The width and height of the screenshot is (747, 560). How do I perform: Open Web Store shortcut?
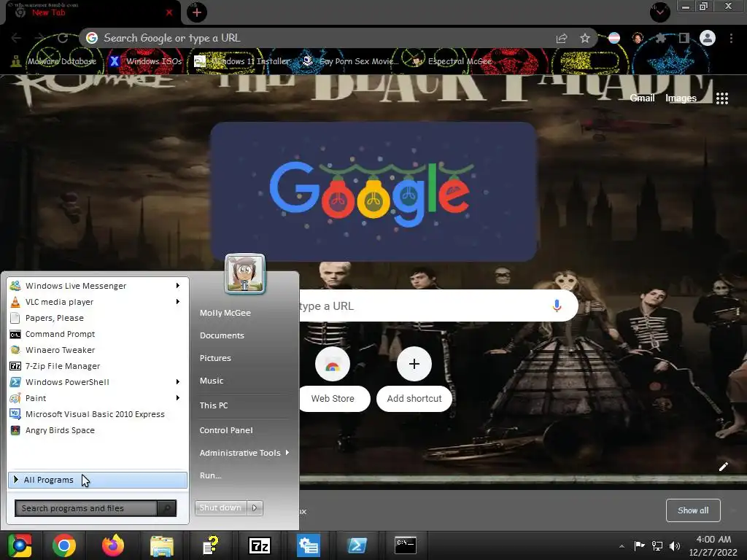point(333,379)
